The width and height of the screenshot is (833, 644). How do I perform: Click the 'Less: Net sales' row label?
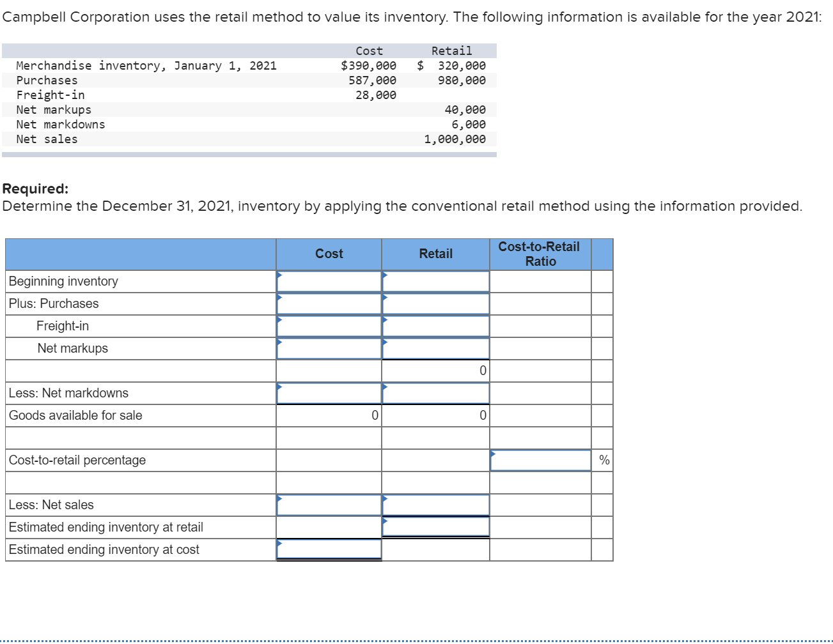pyautogui.click(x=51, y=505)
